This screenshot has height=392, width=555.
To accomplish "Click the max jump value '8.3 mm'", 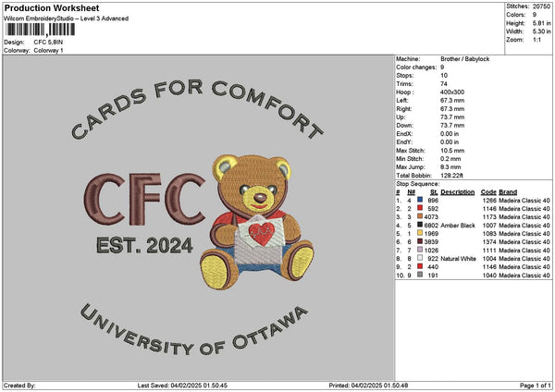I will (450, 167).
